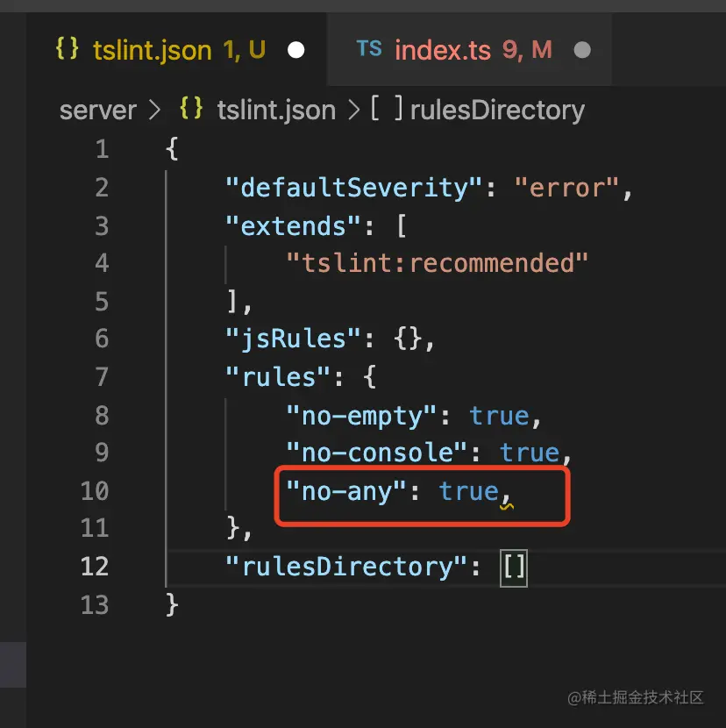Switch to the index.ts editor tab
Image resolution: width=726 pixels, height=728 pixels.
click(x=469, y=49)
